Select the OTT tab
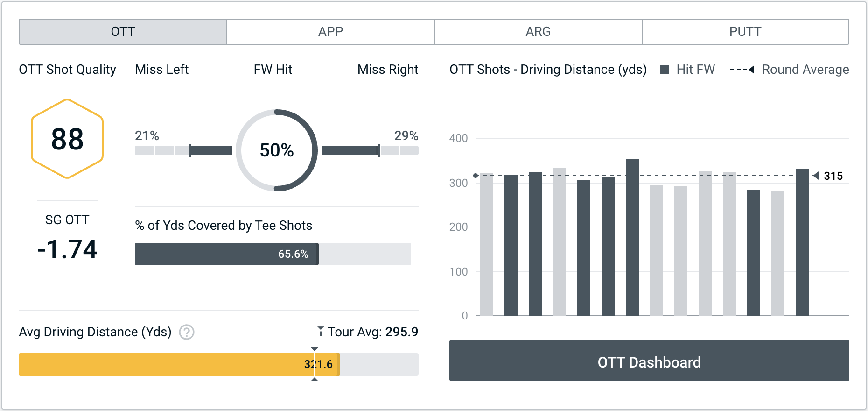The height and width of the screenshot is (411, 868). (123, 32)
